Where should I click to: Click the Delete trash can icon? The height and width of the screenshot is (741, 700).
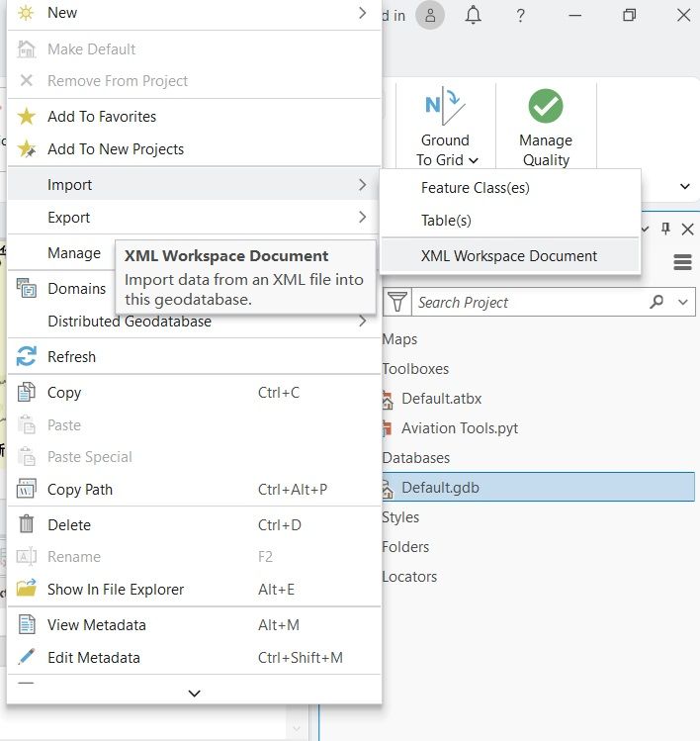[x=27, y=525]
